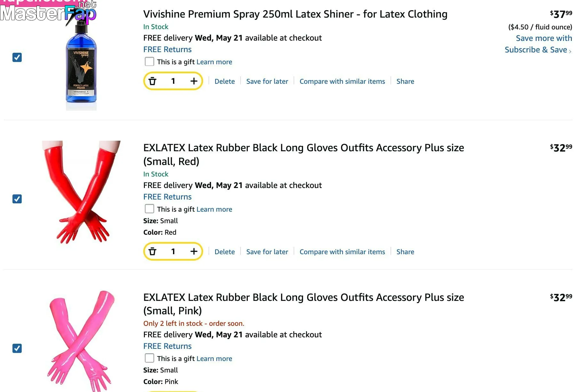This screenshot has height=392, width=584.
Task: Increase Vivishine spray quantity with plus icon
Action: 194,81
